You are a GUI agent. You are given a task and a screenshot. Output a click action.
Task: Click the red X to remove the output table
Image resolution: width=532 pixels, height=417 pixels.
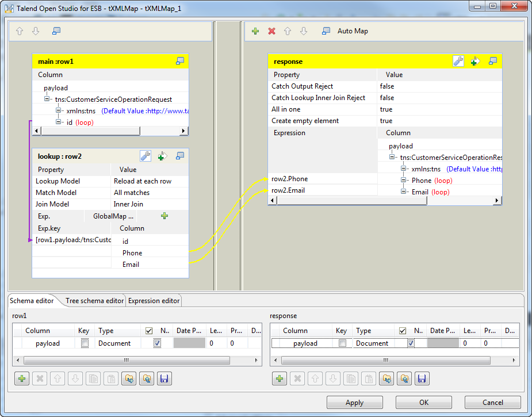click(x=271, y=31)
